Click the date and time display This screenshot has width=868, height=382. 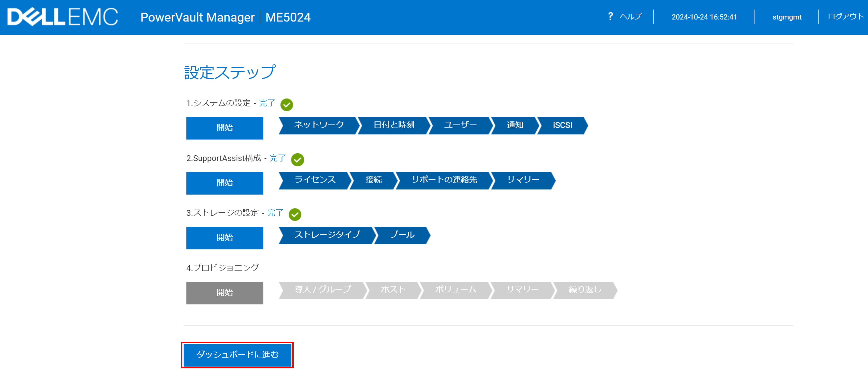click(x=704, y=17)
